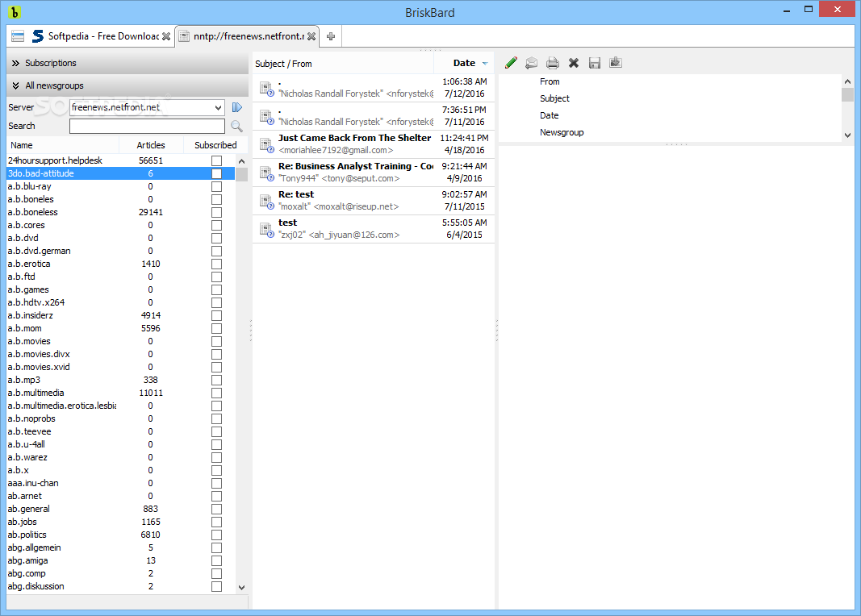Click message icon of 'Re: Business Analyst Training'

tap(267, 173)
